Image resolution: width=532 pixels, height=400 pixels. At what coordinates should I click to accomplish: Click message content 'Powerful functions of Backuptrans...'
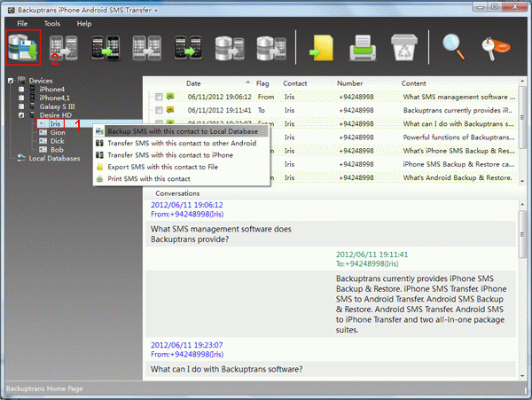pos(458,137)
